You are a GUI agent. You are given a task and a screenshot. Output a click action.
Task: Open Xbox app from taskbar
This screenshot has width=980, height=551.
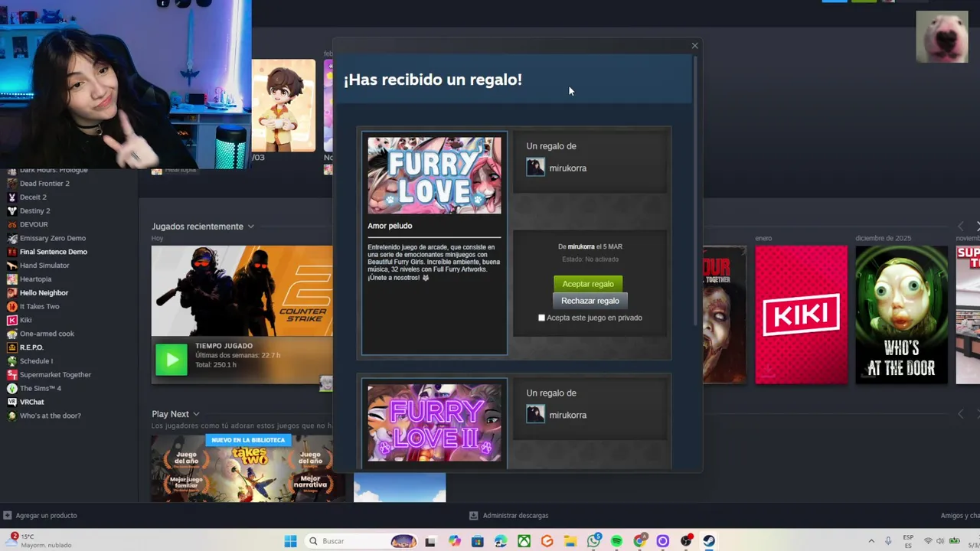pos(524,541)
